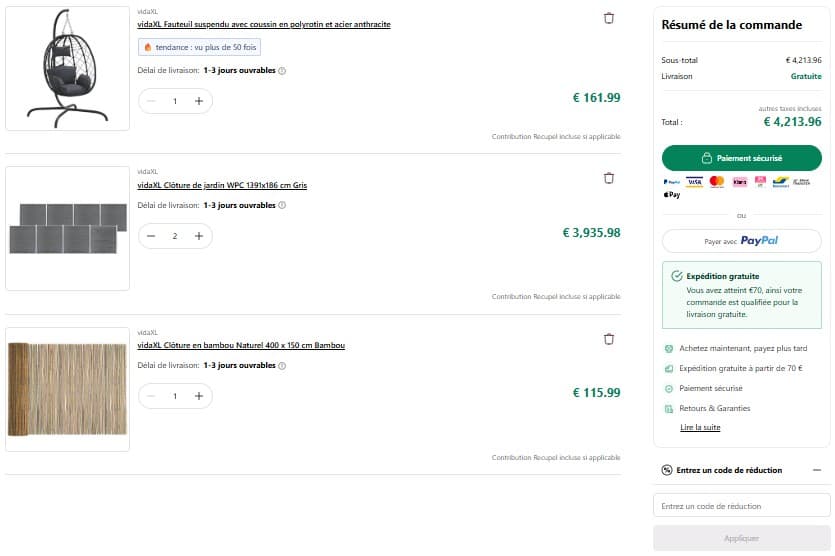
Task: Click the tendance vu plus de 50 fois badge
Action: (199, 47)
